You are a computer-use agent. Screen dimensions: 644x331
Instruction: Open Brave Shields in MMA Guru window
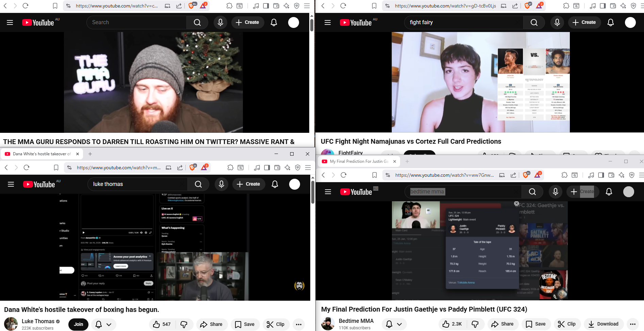click(x=192, y=5)
